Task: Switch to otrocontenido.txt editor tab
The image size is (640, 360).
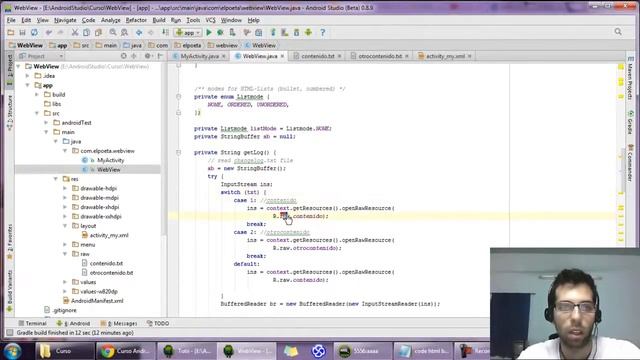Action: [380, 56]
